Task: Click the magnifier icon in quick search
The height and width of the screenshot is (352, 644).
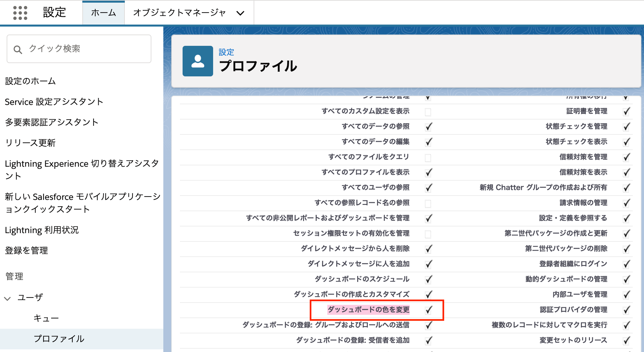Action: pyautogui.click(x=18, y=49)
